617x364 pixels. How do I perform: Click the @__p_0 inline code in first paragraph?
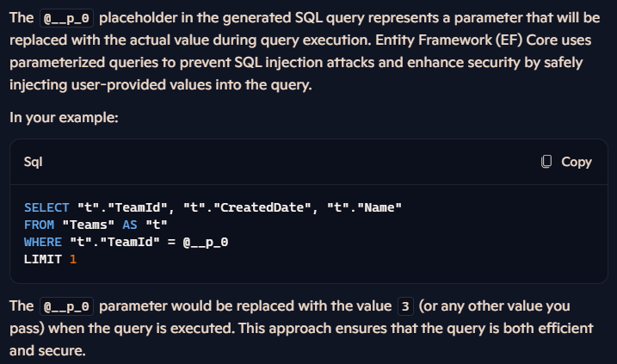coord(66,18)
